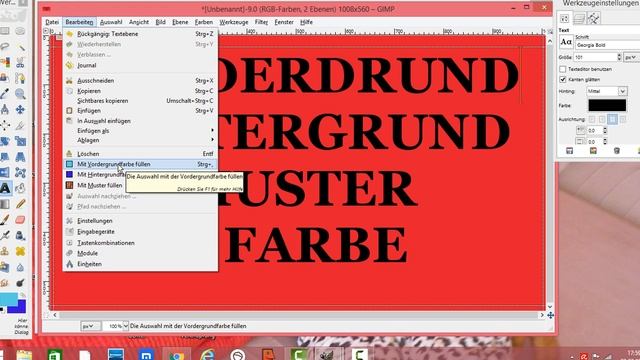Screen dimensions: 640x360
Task: Click the Schrift font name field
Action: pos(607,45)
